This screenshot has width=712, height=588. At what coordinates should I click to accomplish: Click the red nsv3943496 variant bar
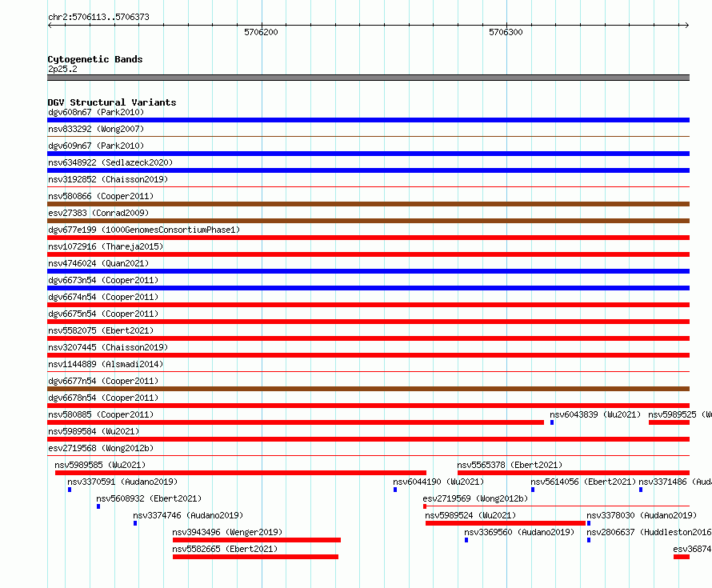coord(257,540)
